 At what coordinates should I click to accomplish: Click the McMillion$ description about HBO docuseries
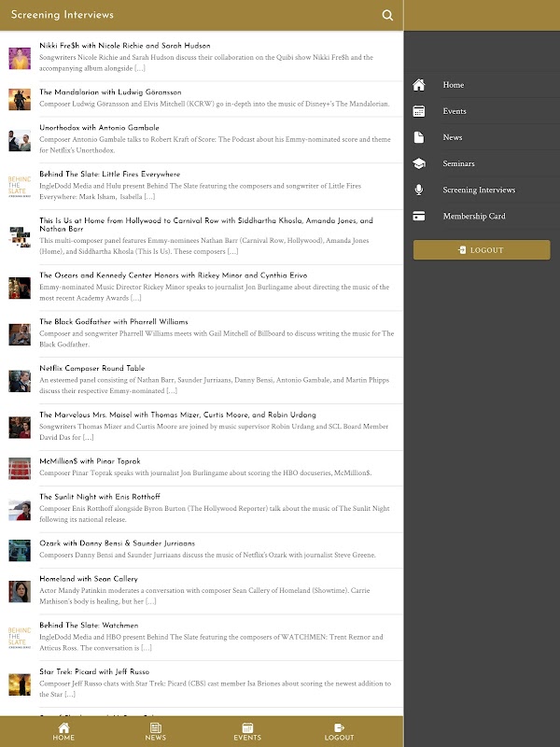[x=205, y=473]
